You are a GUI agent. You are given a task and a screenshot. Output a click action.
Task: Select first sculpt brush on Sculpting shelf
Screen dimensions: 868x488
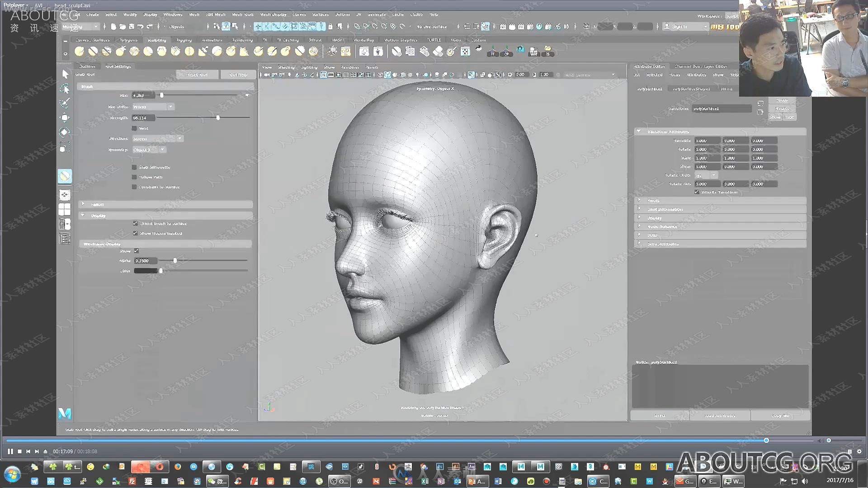[79, 52]
